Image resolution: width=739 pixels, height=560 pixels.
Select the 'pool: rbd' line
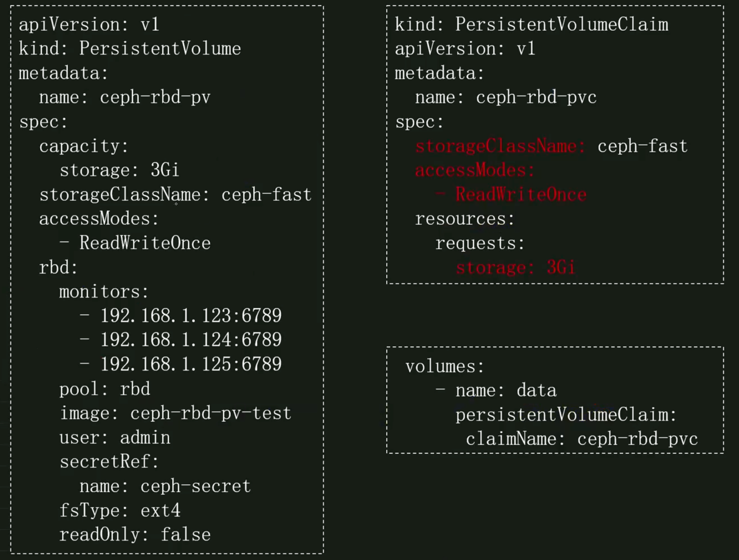(x=105, y=389)
